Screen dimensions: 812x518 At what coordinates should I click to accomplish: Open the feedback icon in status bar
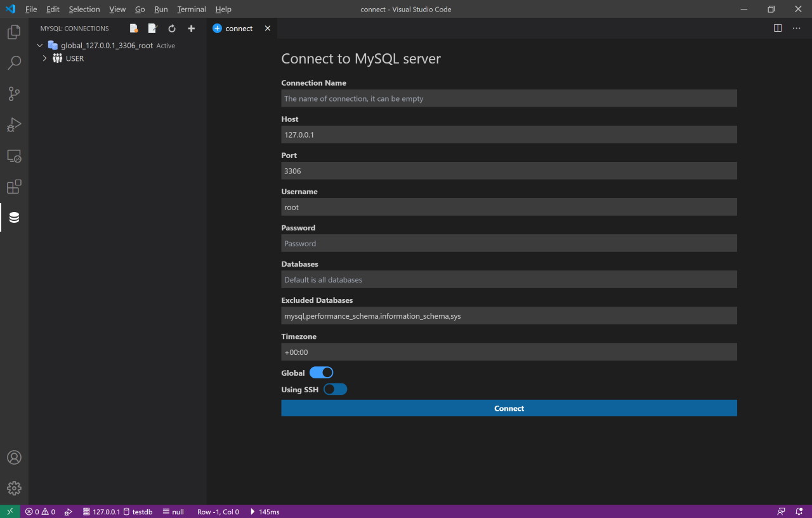coord(781,512)
